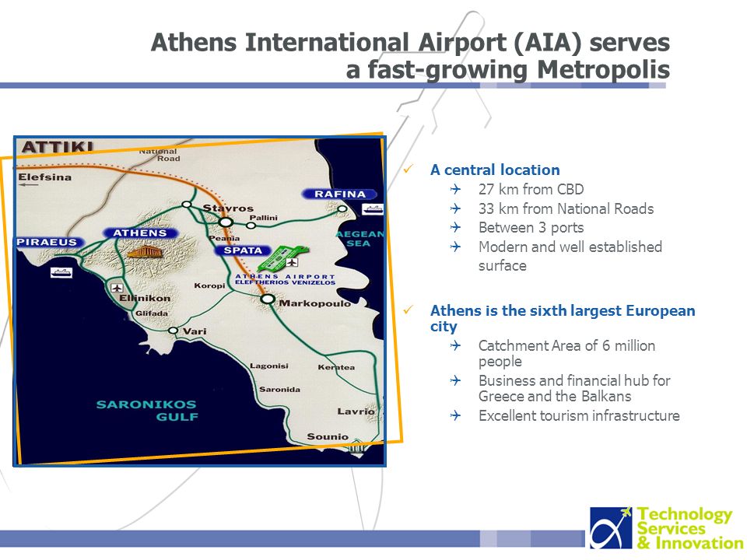
Task: Click the 'Markopoulo' map label
Action: tap(315, 303)
